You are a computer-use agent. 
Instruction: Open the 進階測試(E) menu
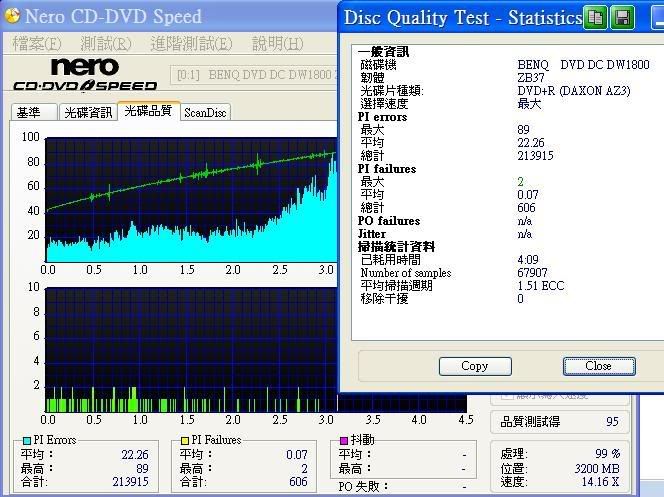pos(191,43)
